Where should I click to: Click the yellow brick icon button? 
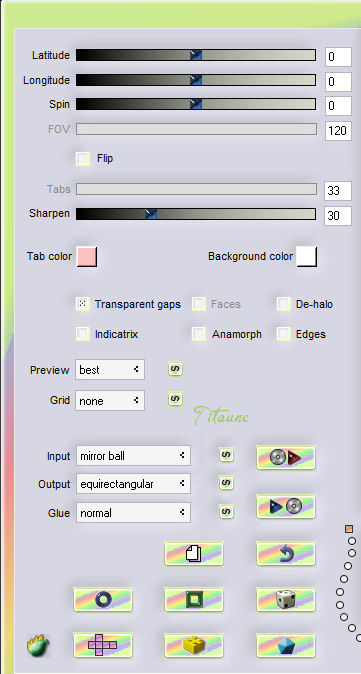[194, 645]
